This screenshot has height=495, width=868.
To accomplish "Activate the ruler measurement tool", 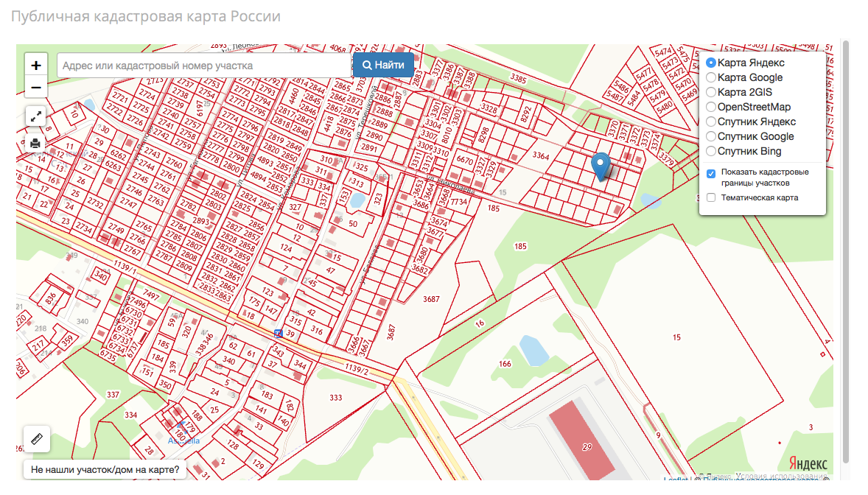I will [37, 439].
